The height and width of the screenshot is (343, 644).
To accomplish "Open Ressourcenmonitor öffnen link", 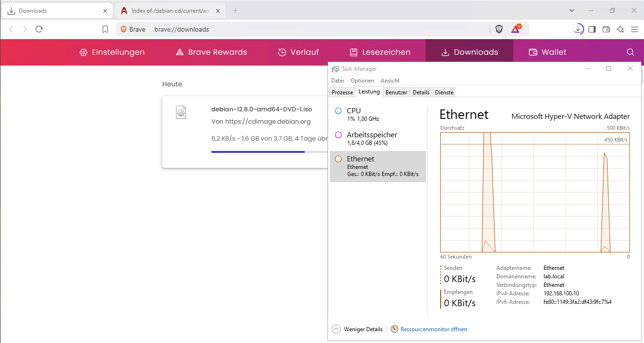I will [433, 329].
